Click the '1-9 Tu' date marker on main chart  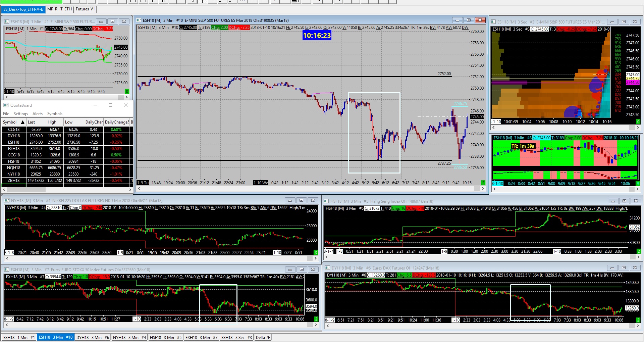143,183
